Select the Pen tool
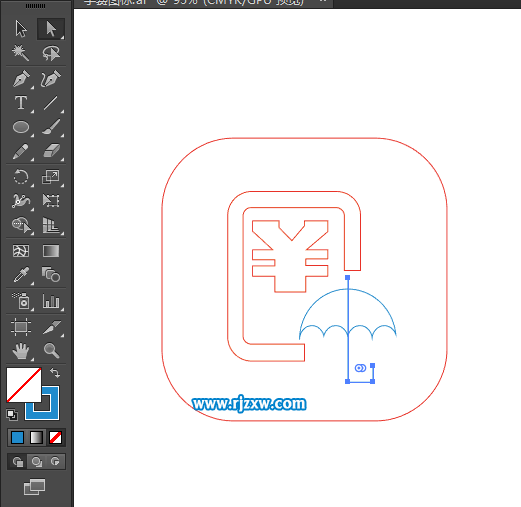Screen dimensions: 521x507 [x=21, y=79]
